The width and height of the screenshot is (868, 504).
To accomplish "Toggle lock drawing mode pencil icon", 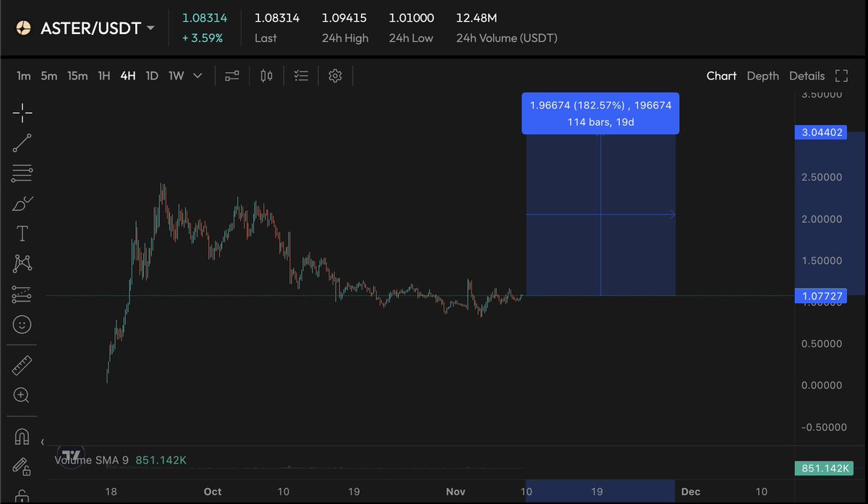I will pyautogui.click(x=22, y=466).
